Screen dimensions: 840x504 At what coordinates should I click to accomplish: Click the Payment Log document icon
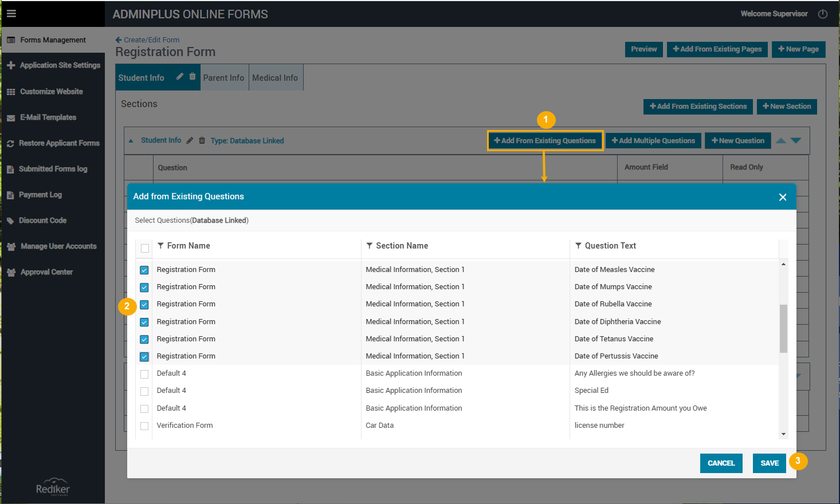coord(10,195)
